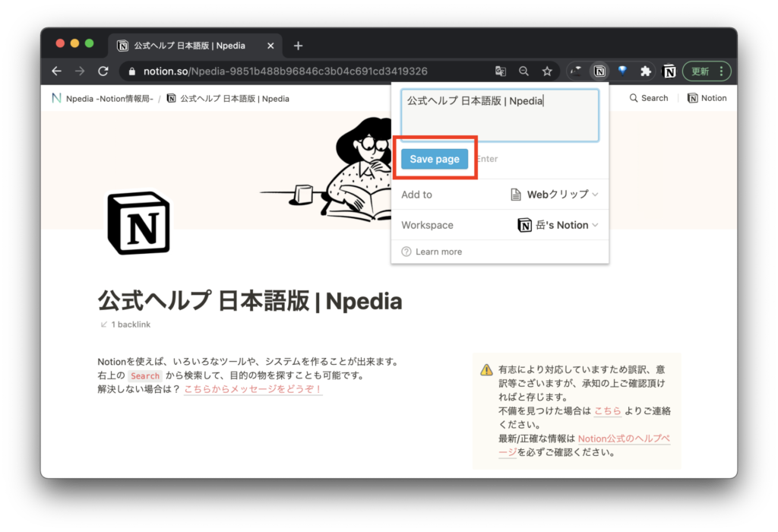Screen dimensions: 778x532
Task: Select the 公式ヘルプ 日本語版 | Npedia tab
Action: click(x=195, y=46)
